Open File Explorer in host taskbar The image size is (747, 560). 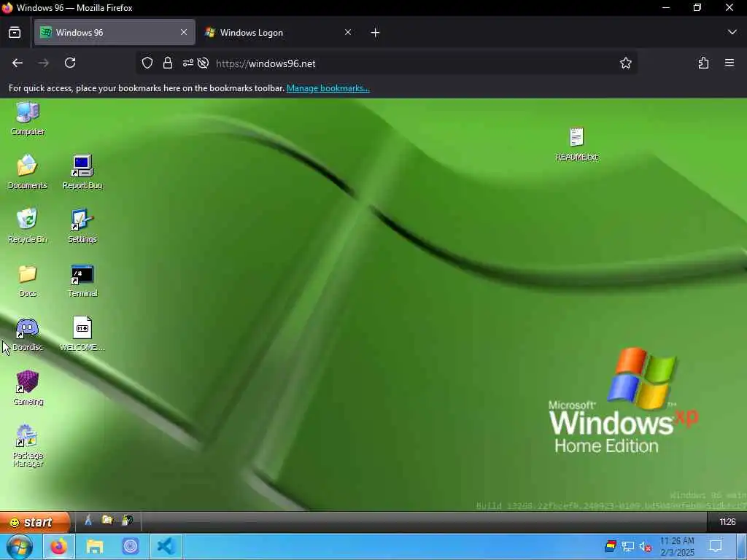click(94, 547)
